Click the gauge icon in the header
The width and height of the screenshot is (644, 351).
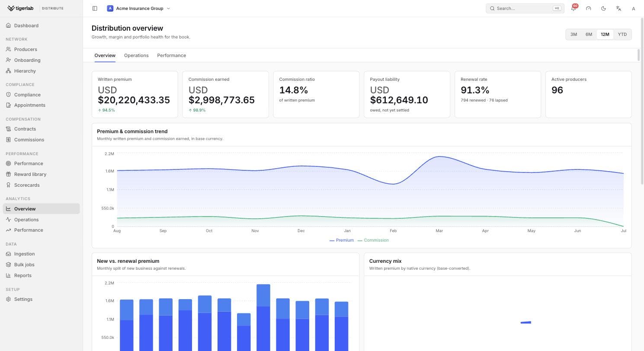(x=588, y=8)
